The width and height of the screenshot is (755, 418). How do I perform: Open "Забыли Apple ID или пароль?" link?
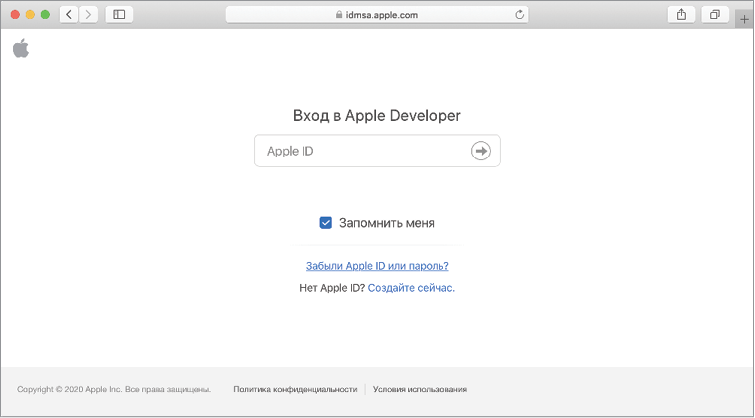click(x=377, y=266)
